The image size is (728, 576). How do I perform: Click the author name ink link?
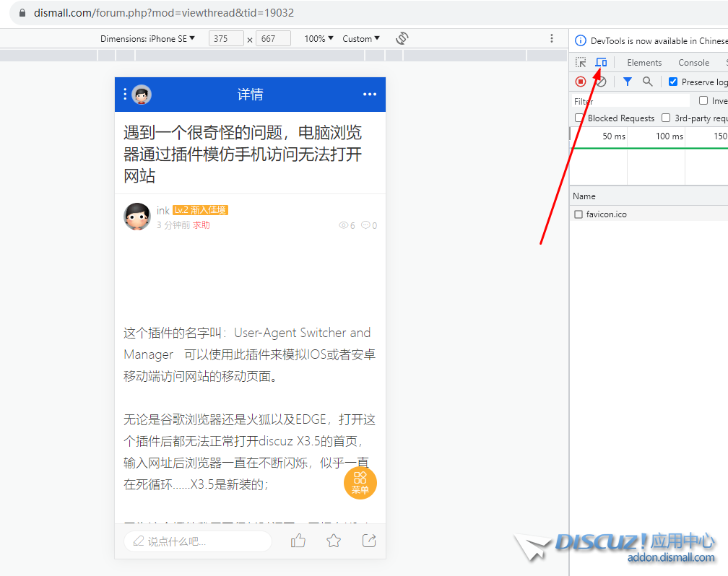(163, 211)
